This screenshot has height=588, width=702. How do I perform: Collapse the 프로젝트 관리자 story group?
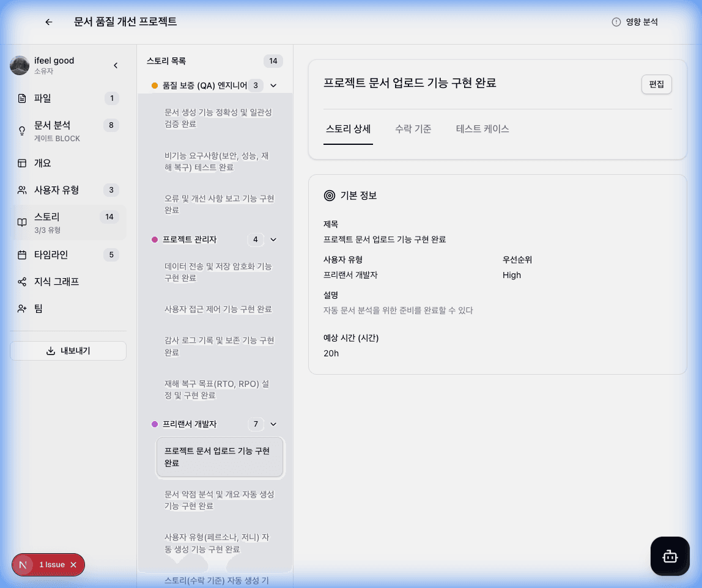point(273,240)
